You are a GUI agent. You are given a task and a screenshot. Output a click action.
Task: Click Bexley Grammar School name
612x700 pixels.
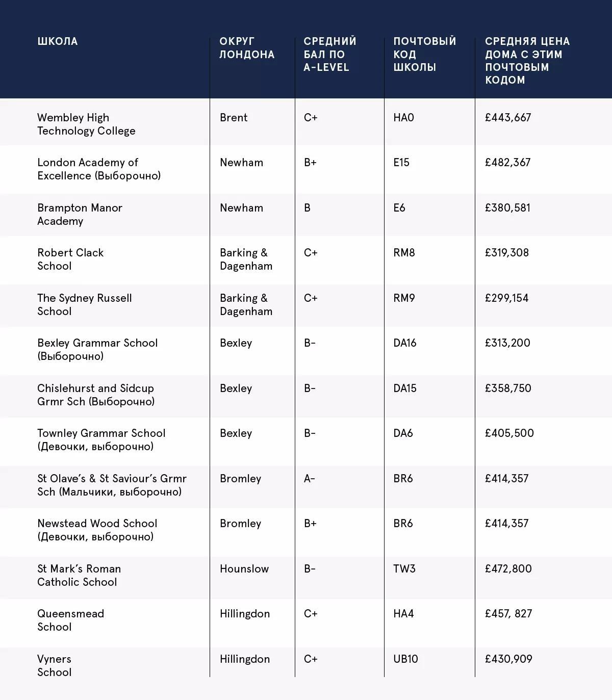tap(97, 349)
